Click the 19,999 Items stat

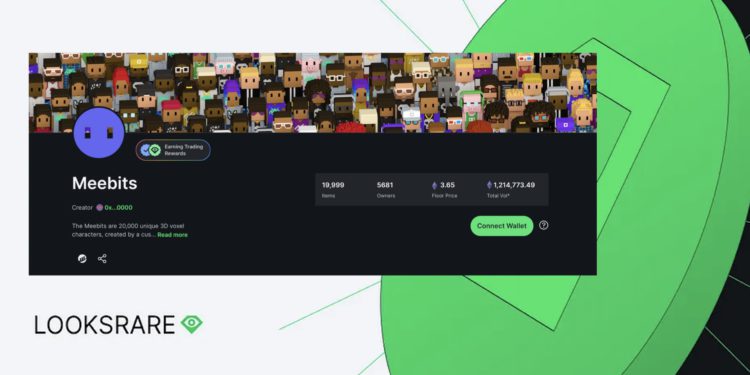click(333, 189)
